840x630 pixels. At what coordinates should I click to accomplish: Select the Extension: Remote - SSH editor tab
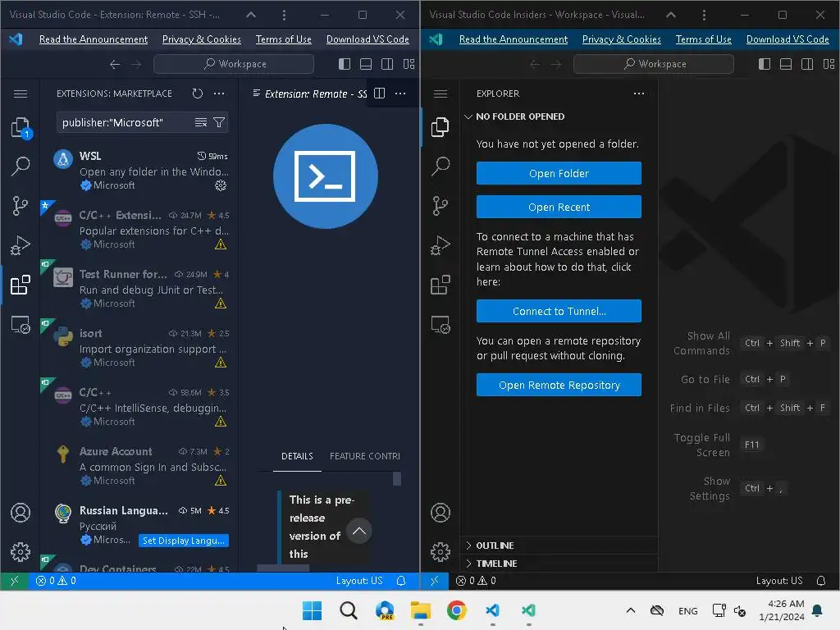tap(309, 94)
